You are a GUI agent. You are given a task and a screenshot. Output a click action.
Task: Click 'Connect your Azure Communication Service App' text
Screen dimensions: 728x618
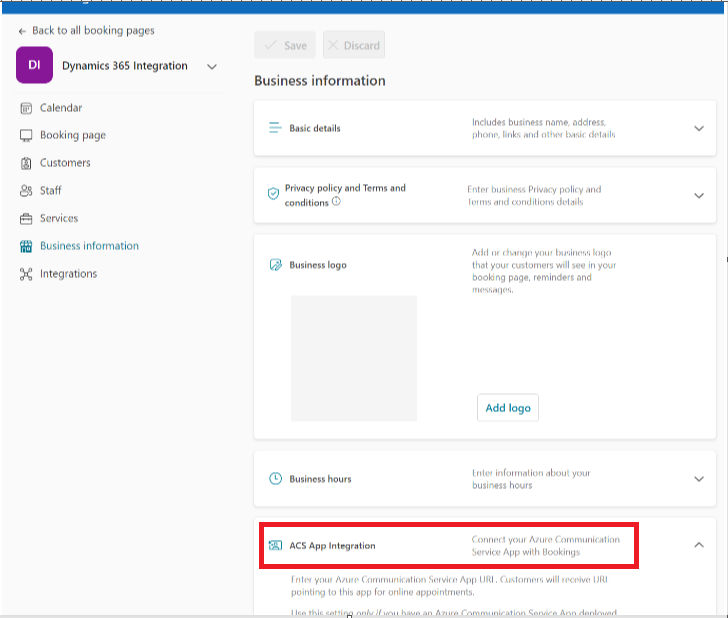click(546, 546)
